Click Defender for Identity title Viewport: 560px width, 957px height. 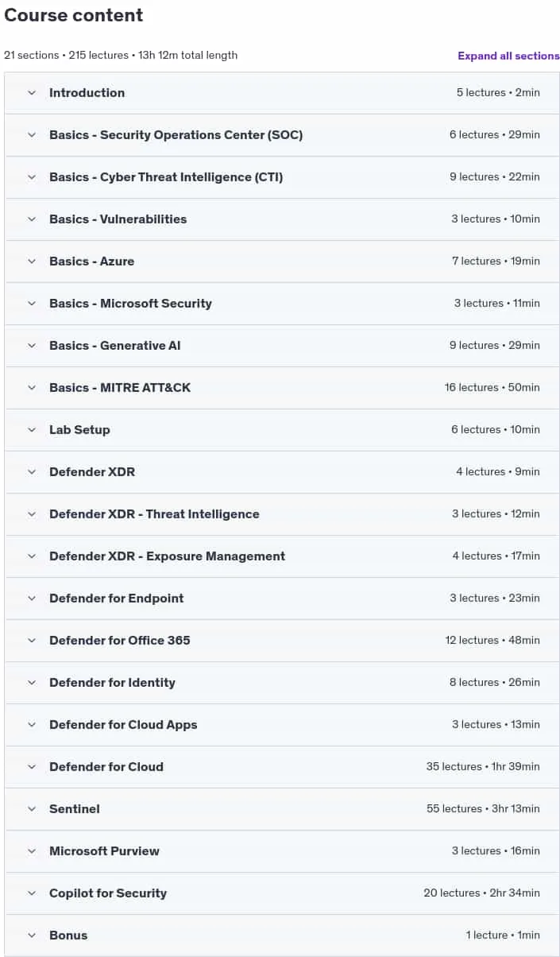(112, 683)
